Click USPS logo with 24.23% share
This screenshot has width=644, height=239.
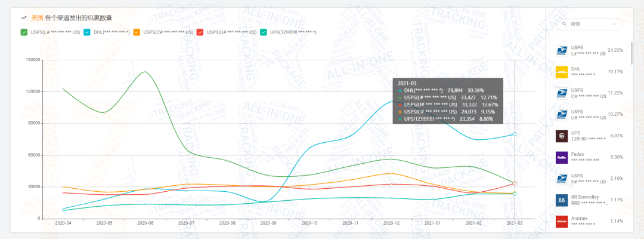[x=561, y=51]
